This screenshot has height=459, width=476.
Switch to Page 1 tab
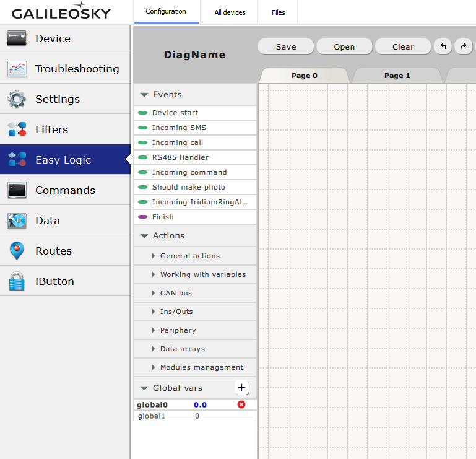pyautogui.click(x=397, y=76)
